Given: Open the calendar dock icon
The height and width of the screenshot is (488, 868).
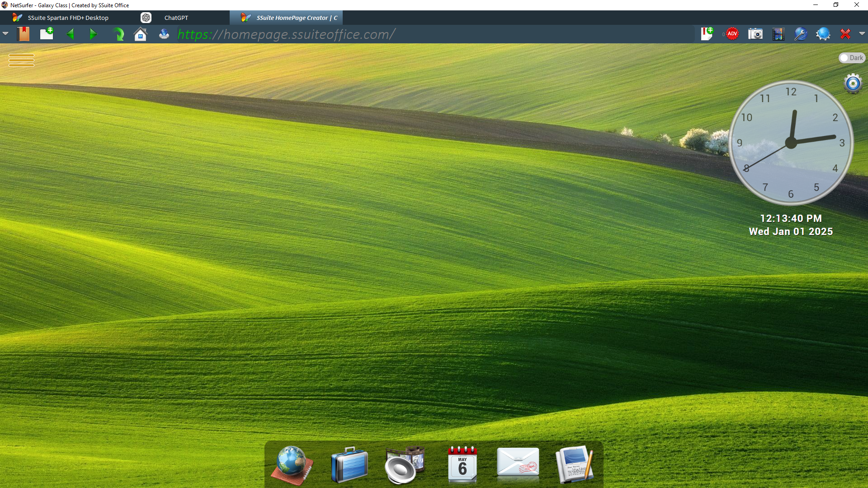Looking at the screenshot, I should (462, 465).
